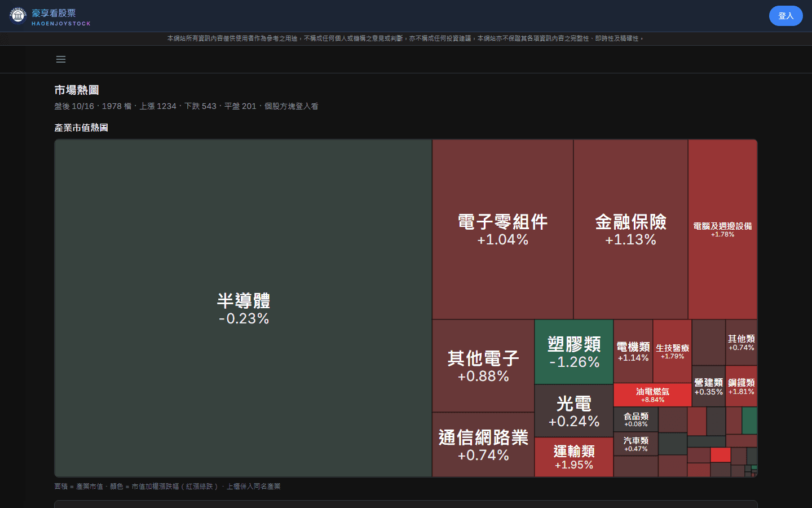
Task: Open the 食品類 sector tile
Action: (x=636, y=419)
